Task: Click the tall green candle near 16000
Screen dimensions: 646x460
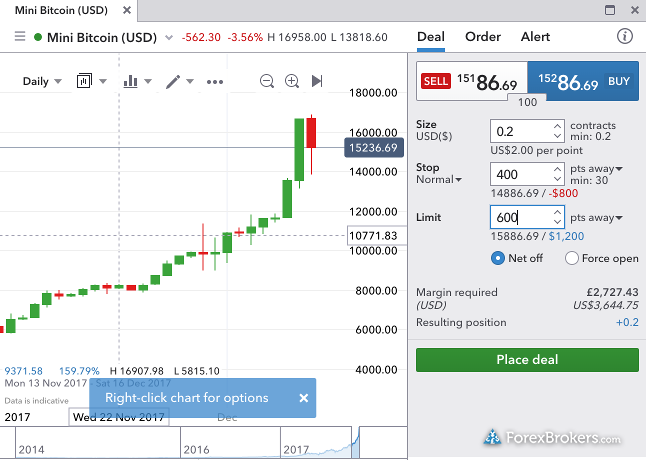Action: tap(299, 149)
